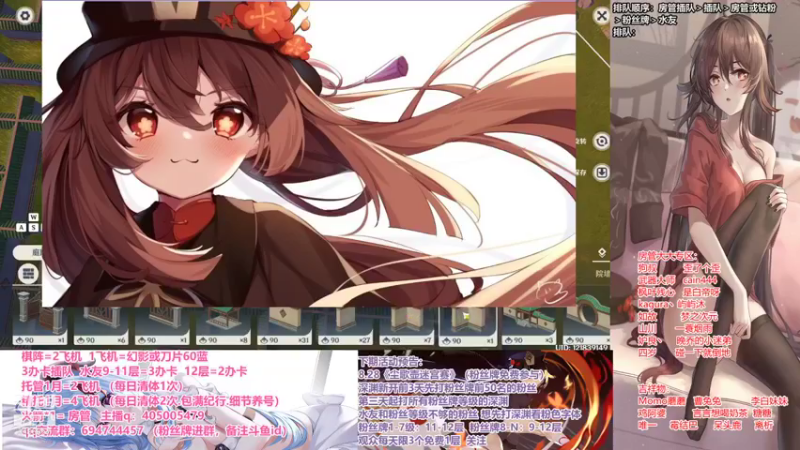Select the pavilion furnishing with ×8 count
The height and width of the screenshot is (450, 800).
(223, 327)
